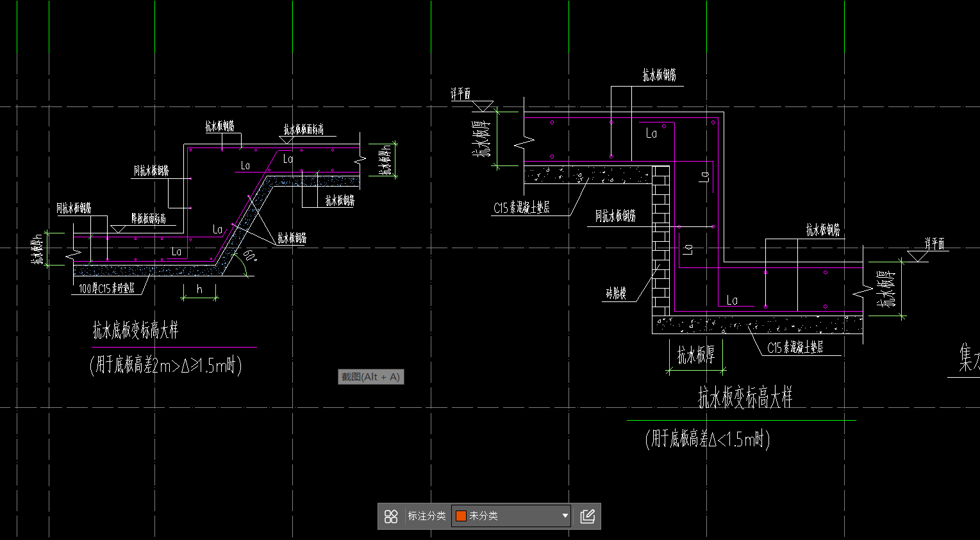Click the edit annotation pencil icon
This screenshot has width=980, height=540.
(x=588, y=516)
